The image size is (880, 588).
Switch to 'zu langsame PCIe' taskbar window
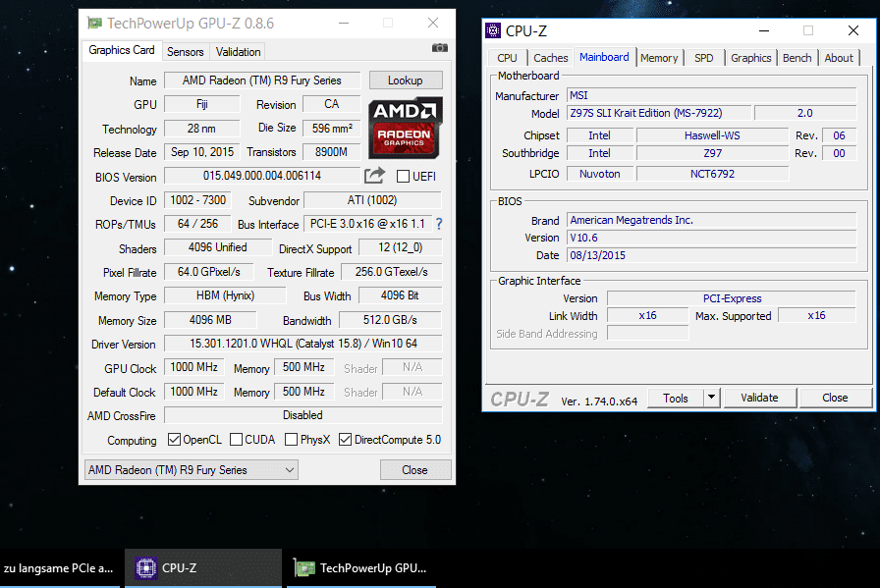[x=60, y=567]
